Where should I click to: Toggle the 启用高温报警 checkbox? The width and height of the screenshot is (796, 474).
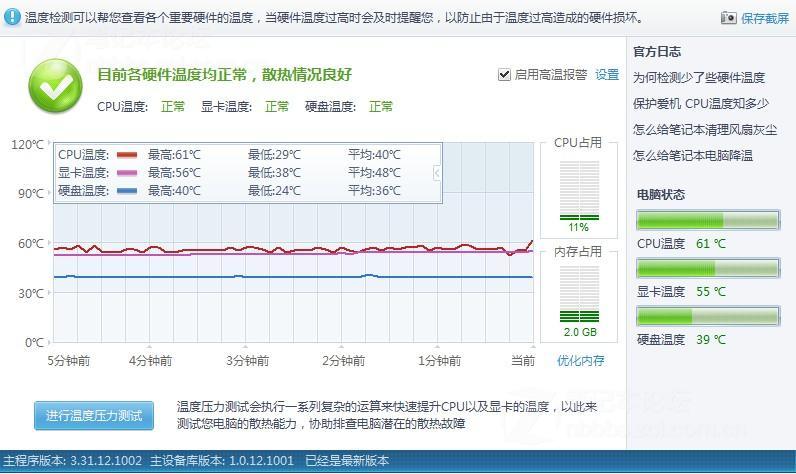[x=504, y=75]
